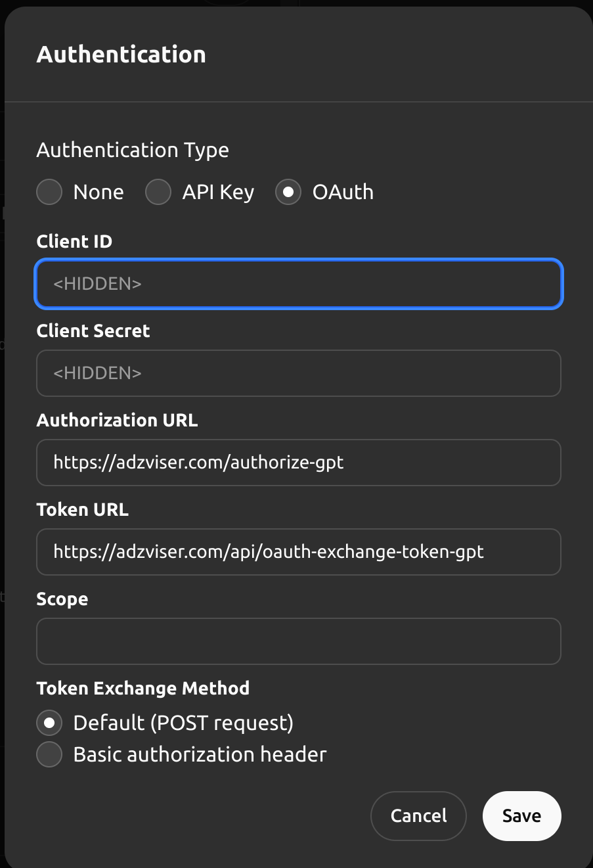
Task: Click the empty Scope input field
Action: coord(299,641)
